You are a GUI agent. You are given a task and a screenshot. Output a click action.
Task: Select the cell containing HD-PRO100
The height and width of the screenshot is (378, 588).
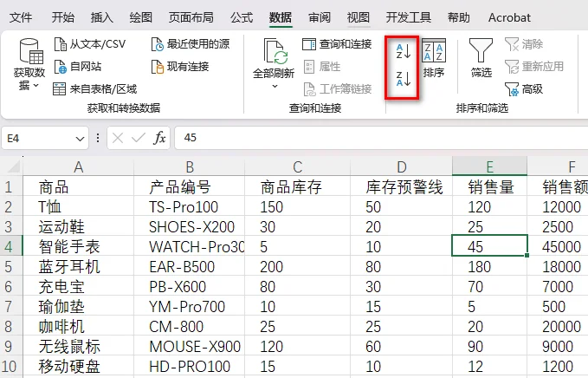click(190, 366)
